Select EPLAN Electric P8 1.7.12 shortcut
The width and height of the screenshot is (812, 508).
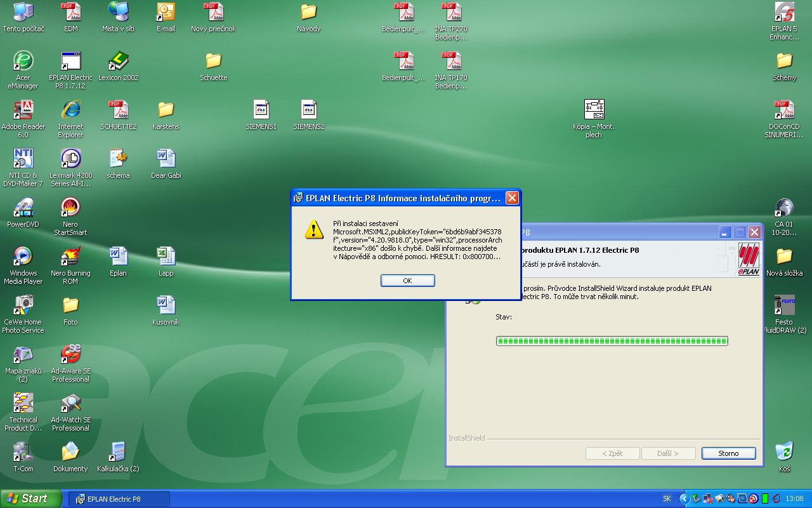click(x=70, y=70)
